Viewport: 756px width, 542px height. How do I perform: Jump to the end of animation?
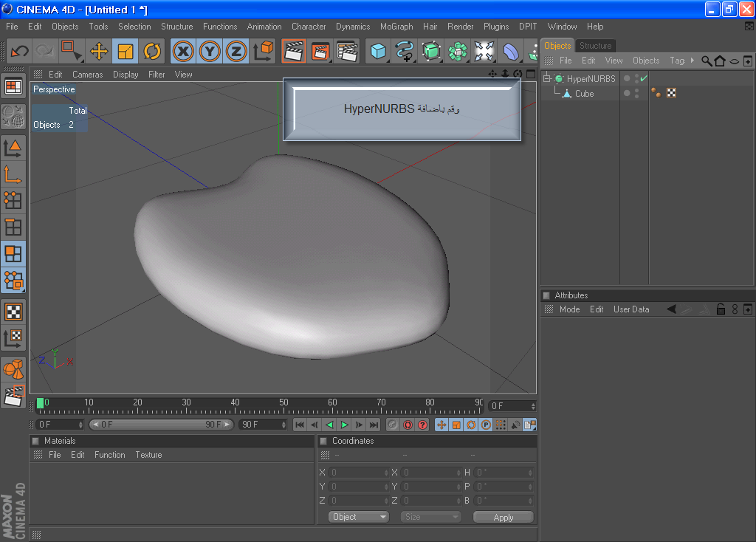click(x=374, y=425)
